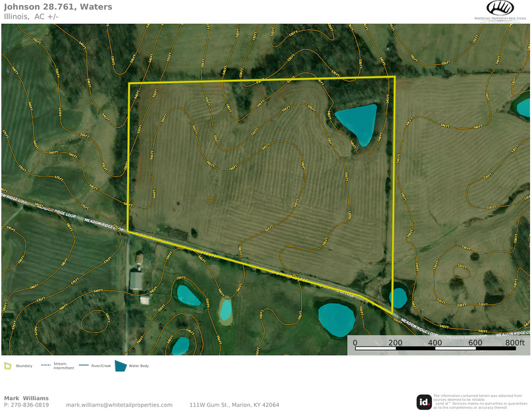Click the intermittent stream legend symbol
This screenshot has height=412, width=532.
(x=46, y=366)
